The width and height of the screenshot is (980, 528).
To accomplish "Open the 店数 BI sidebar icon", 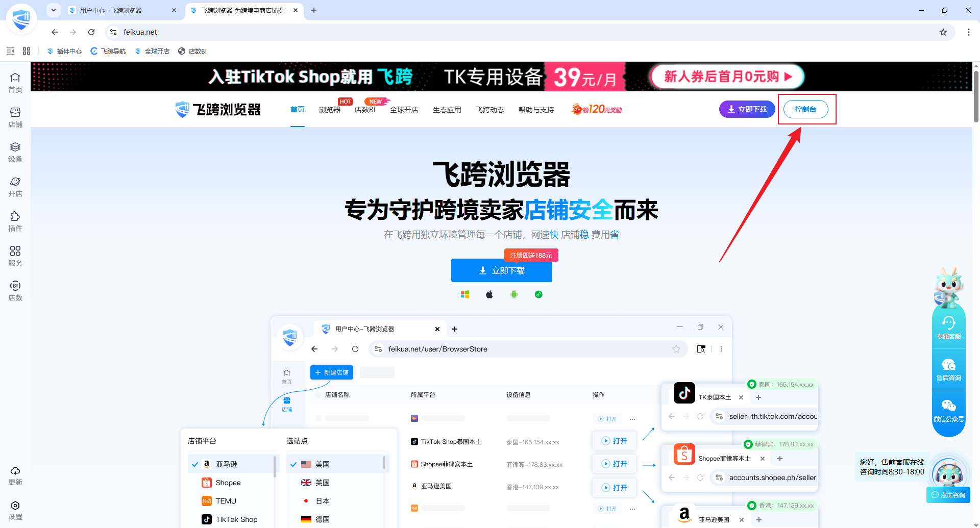I will [x=15, y=291].
